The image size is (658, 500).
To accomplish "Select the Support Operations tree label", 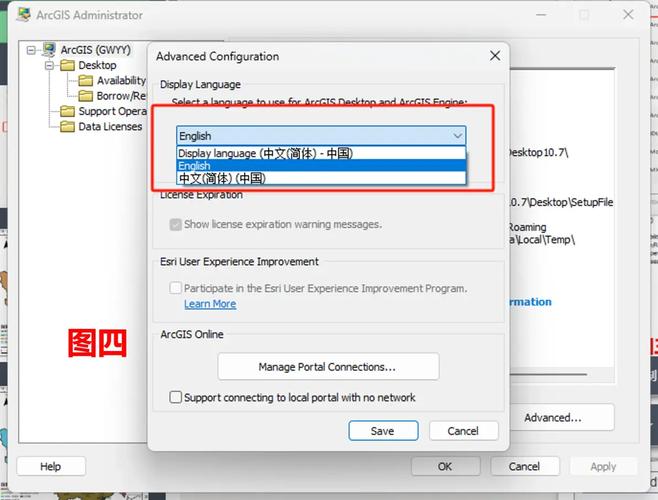I will tap(112, 111).
